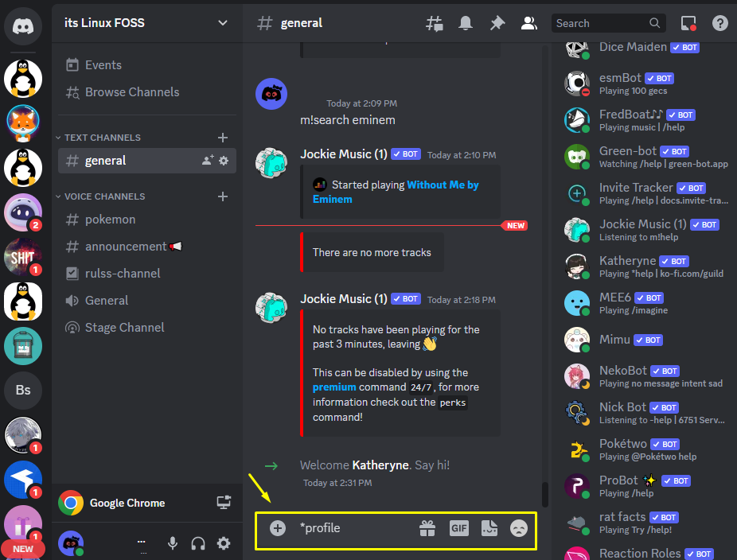
Task: Join the General voice channel
Action: pos(146,301)
